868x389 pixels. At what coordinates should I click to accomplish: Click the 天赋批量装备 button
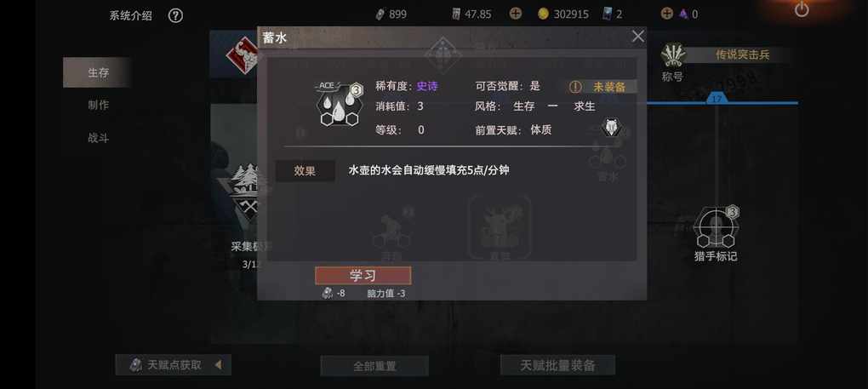(557, 365)
